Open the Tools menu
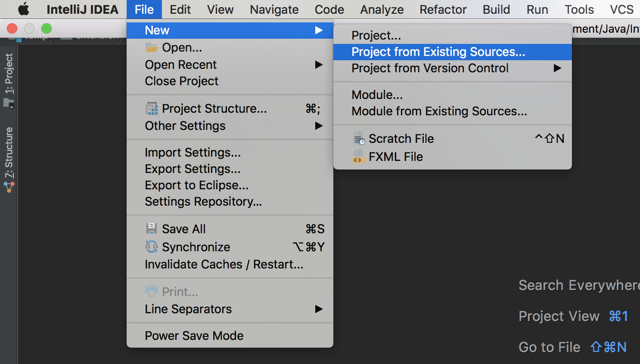 579,9
